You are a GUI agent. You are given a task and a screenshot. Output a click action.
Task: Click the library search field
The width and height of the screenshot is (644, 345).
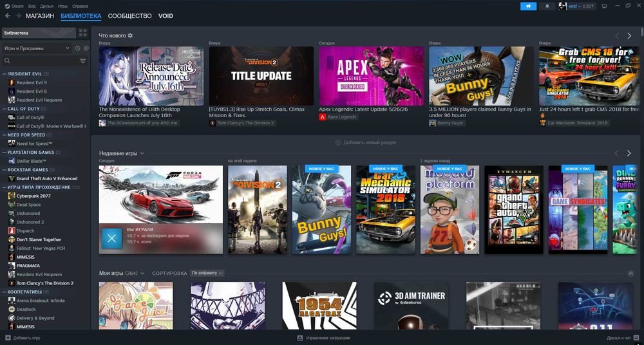pos(40,61)
